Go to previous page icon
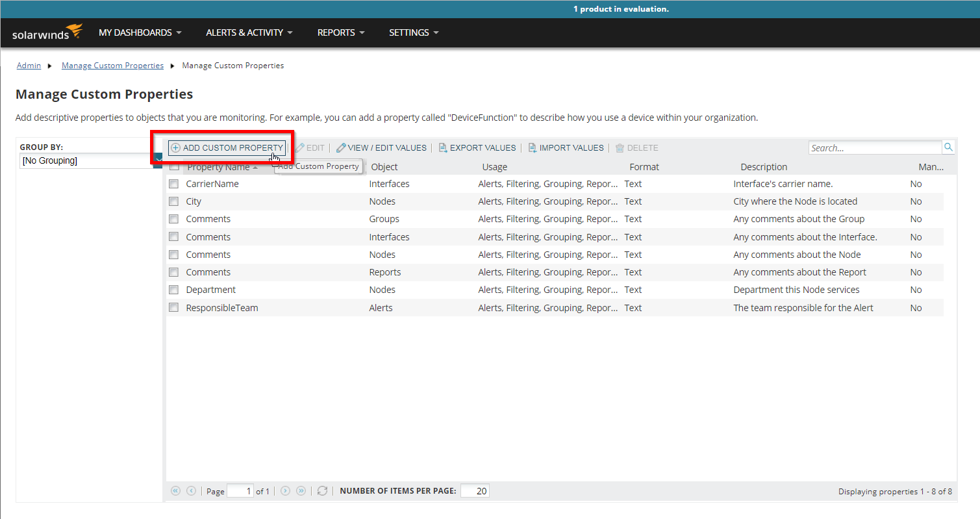This screenshot has height=519, width=980. click(191, 491)
